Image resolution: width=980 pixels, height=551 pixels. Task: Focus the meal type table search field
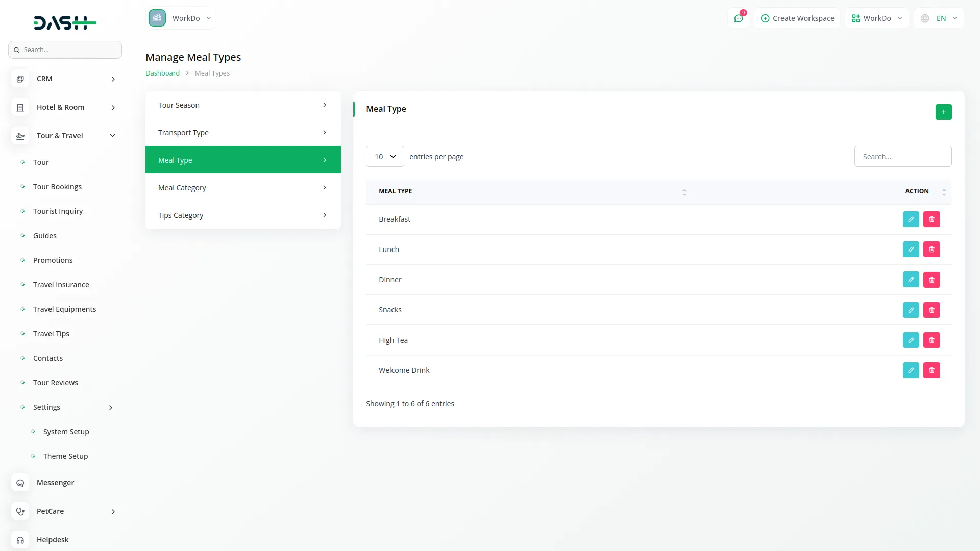pyautogui.click(x=902, y=157)
